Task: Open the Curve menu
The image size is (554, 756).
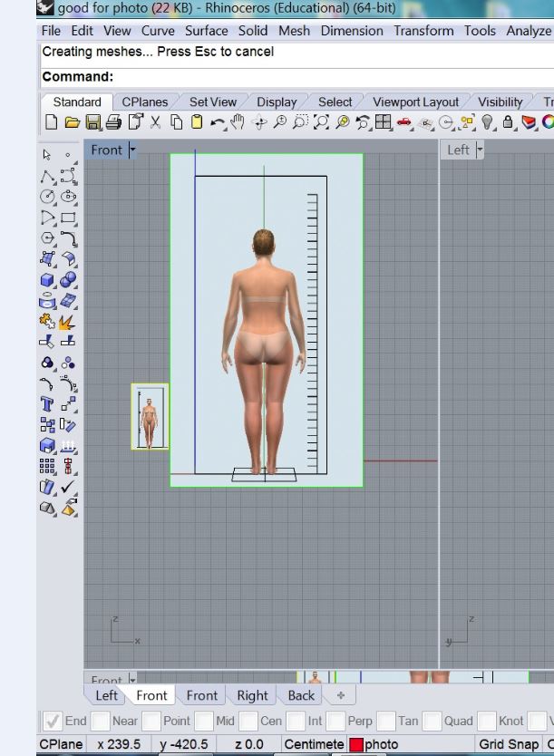Action: [x=158, y=31]
